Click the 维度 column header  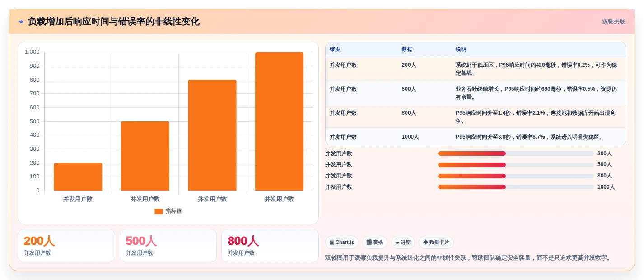pyautogui.click(x=335, y=49)
